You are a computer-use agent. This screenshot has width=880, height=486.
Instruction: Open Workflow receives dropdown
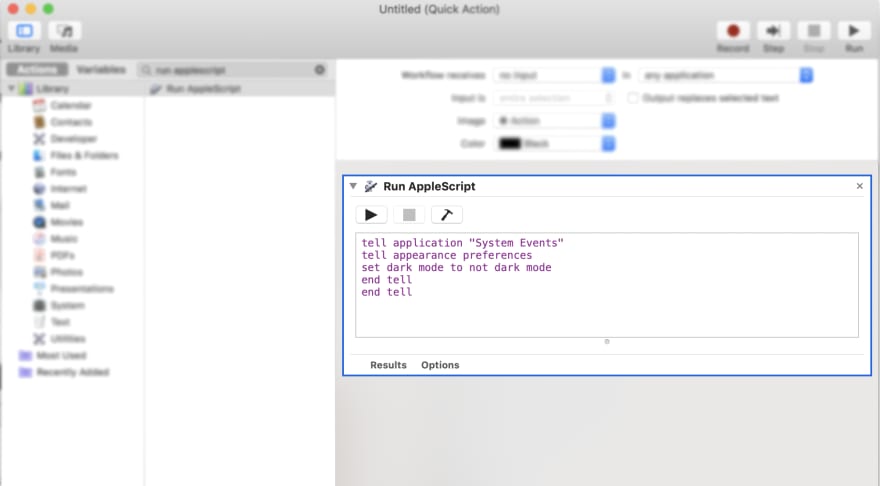tap(554, 75)
